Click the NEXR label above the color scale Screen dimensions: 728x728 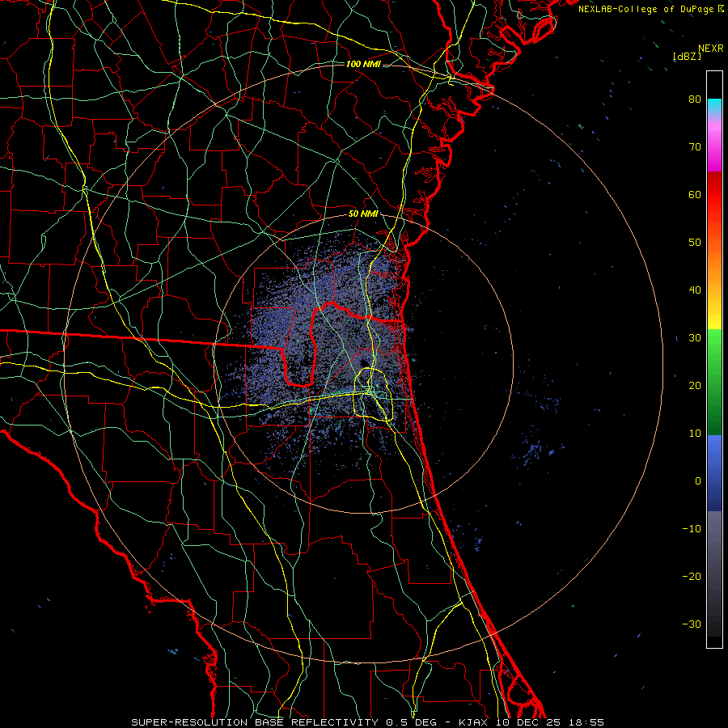coord(710,49)
